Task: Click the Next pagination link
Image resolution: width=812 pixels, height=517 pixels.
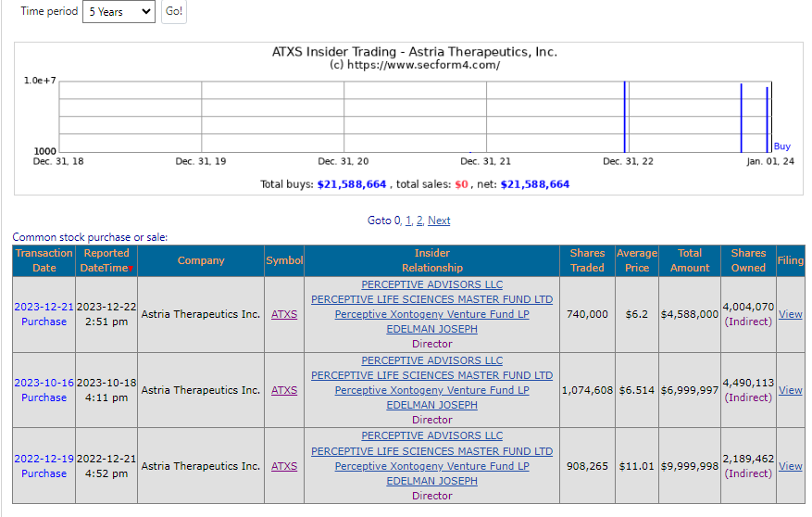Action: [x=439, y=221]
